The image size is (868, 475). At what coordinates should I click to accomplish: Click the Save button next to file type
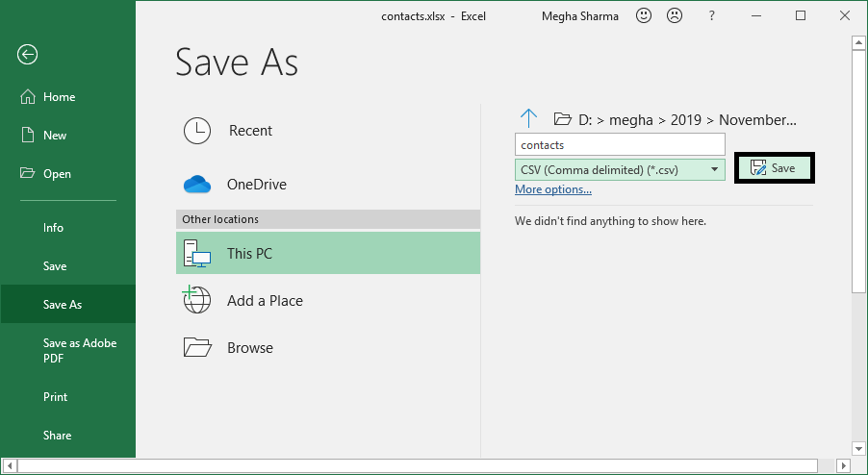click(775, 168)
